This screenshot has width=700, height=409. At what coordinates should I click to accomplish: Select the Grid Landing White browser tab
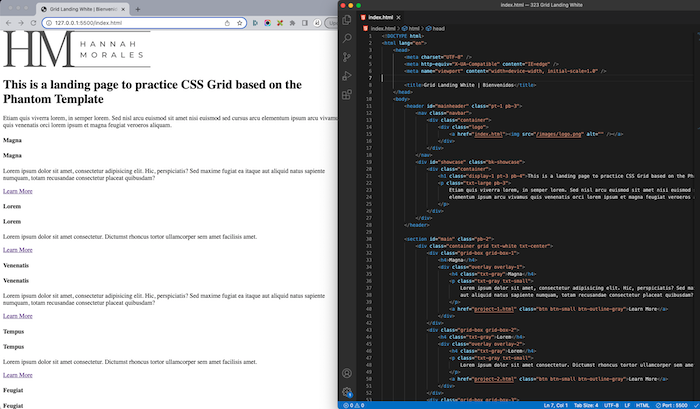pyautogui.click(x=83, y=9)
